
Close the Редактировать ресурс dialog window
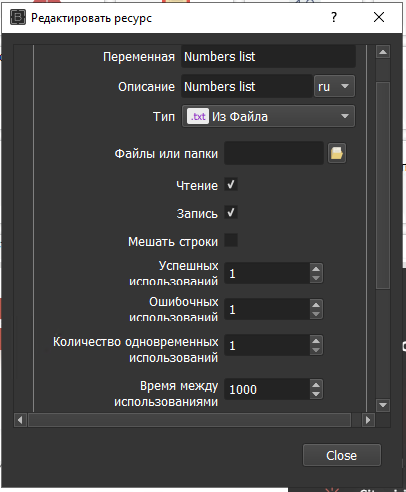click(379, 17)
